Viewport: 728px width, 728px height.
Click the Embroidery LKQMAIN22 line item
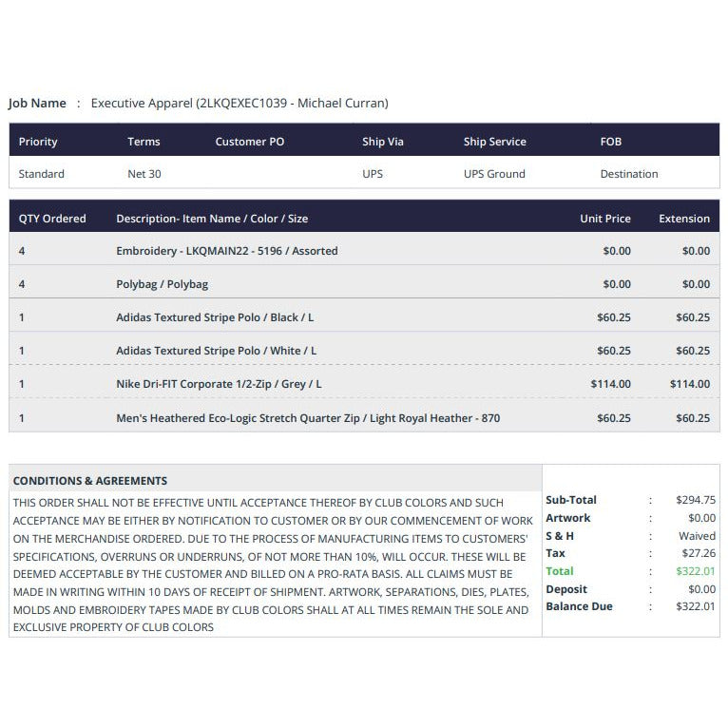click(x=364, y=251)
